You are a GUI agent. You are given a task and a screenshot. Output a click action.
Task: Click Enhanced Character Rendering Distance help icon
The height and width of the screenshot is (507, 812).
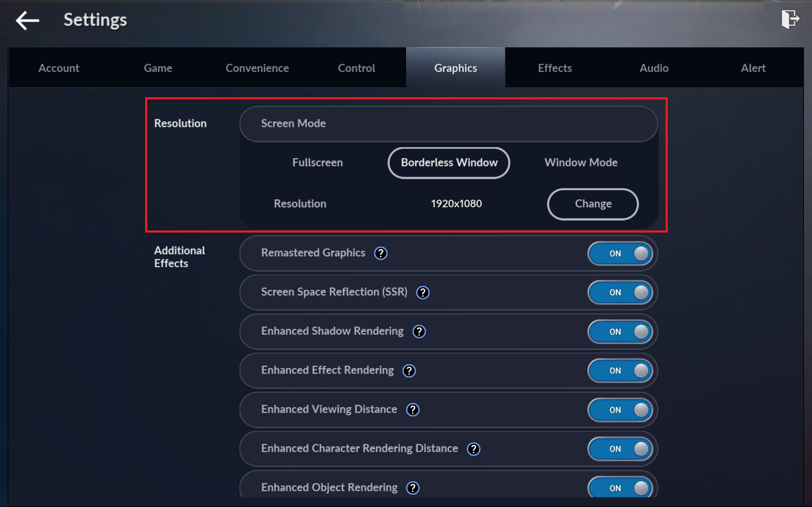pos(473,449)
